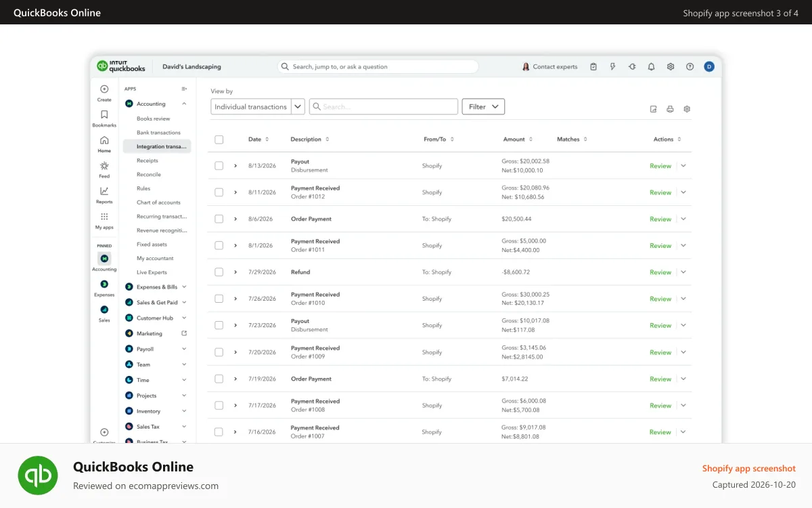
Task: Open the D user profile avatar
Action: tap(709, 66)
